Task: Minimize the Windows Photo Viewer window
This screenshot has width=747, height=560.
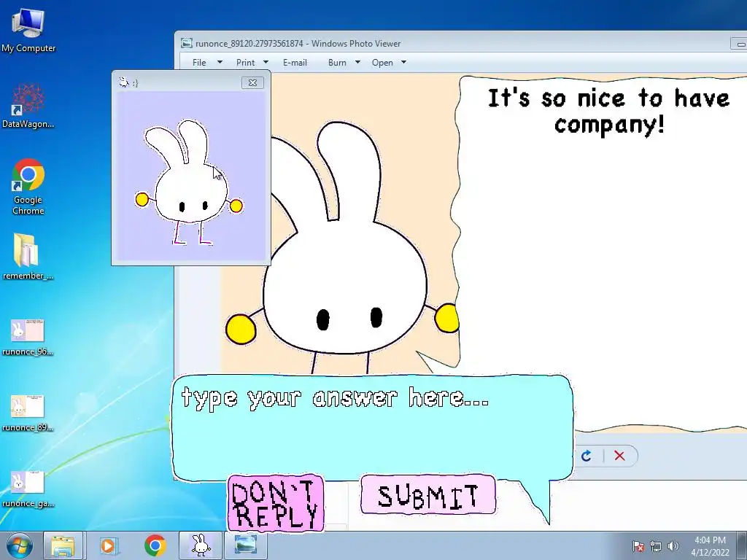Action: [x=740, y=44]
